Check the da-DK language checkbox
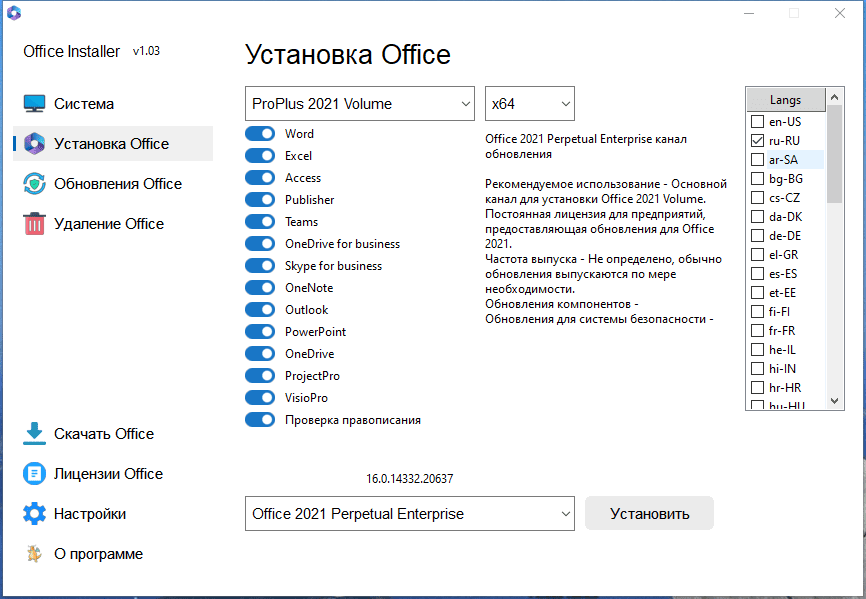This screenshot has width=866, height=599. (758, 216)
